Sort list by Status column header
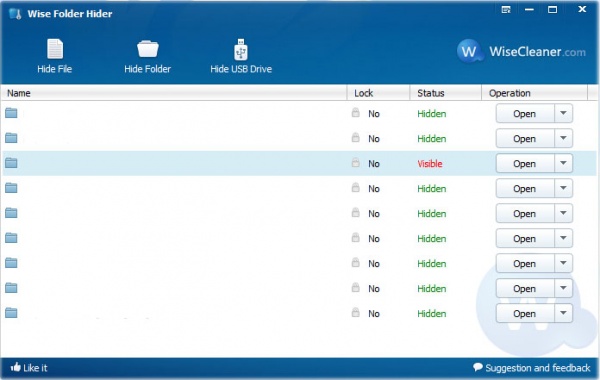The height and width of the screenshot is (380, 600). click(x=445, y=93)
